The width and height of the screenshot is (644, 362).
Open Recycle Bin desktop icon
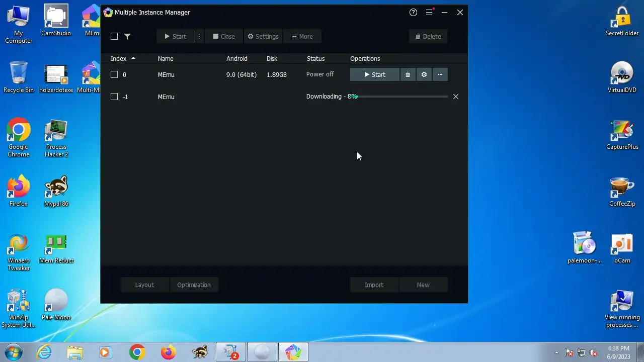19,77
